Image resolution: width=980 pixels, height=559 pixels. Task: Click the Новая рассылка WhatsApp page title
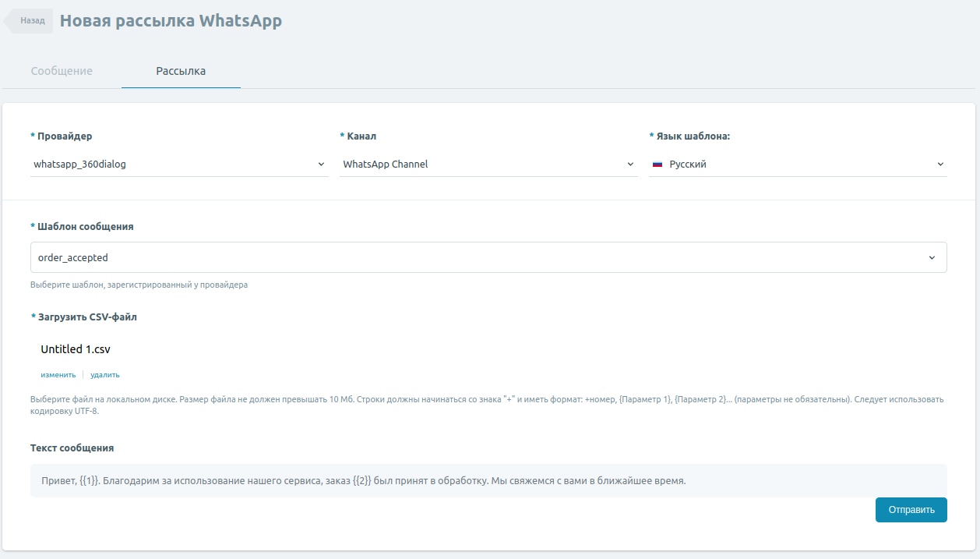(x=171, y=21)
